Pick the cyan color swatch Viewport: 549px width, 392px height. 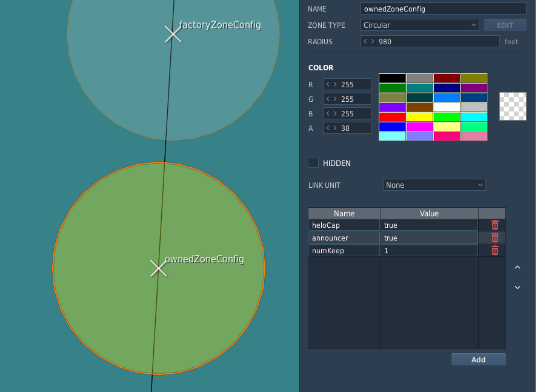[x=474, y=117]
